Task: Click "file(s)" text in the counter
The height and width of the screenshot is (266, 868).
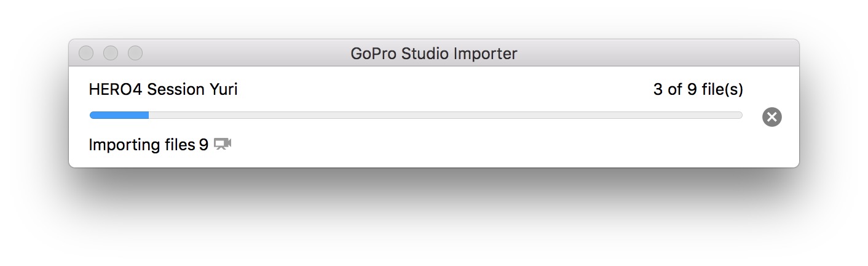Action: point(722,90)
